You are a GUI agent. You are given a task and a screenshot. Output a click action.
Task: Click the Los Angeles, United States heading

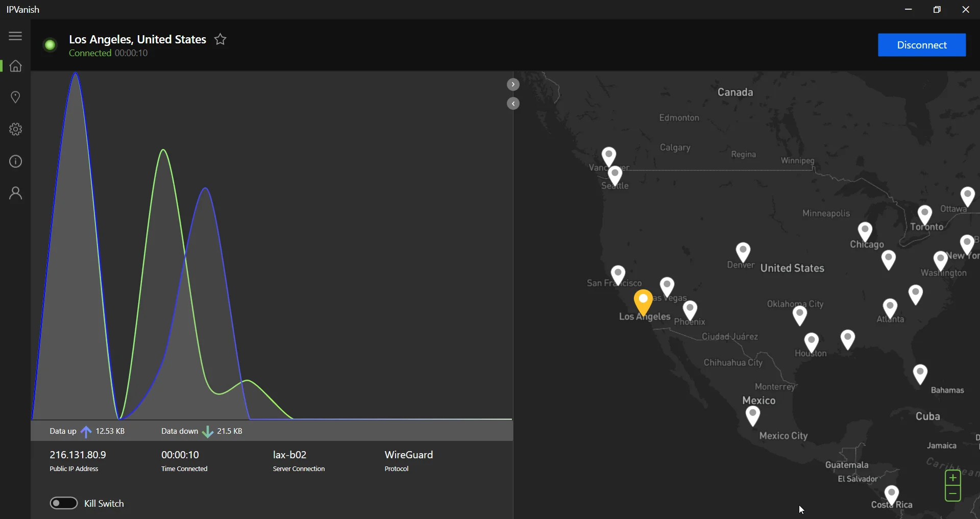(137, 39)
